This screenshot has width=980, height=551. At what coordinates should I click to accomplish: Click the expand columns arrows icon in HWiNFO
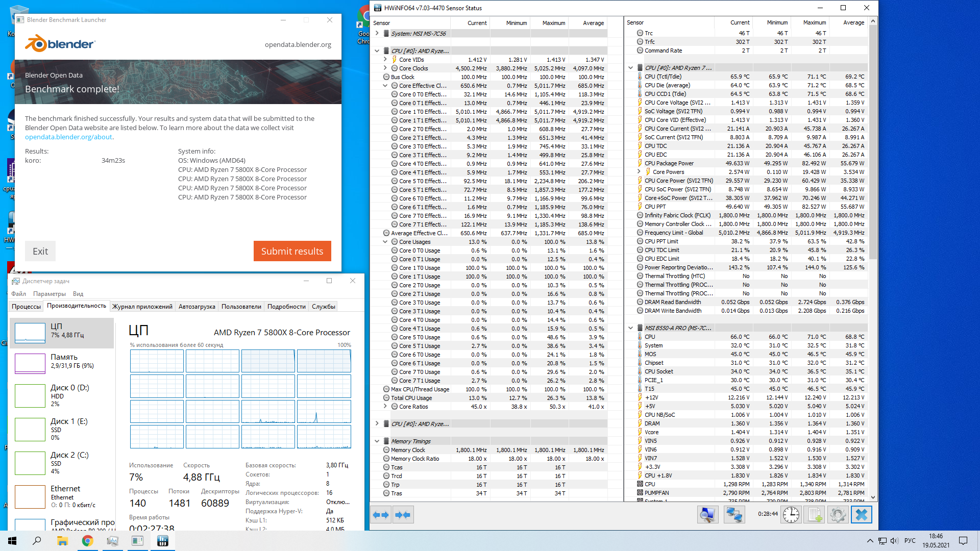[x=381, y=515]
